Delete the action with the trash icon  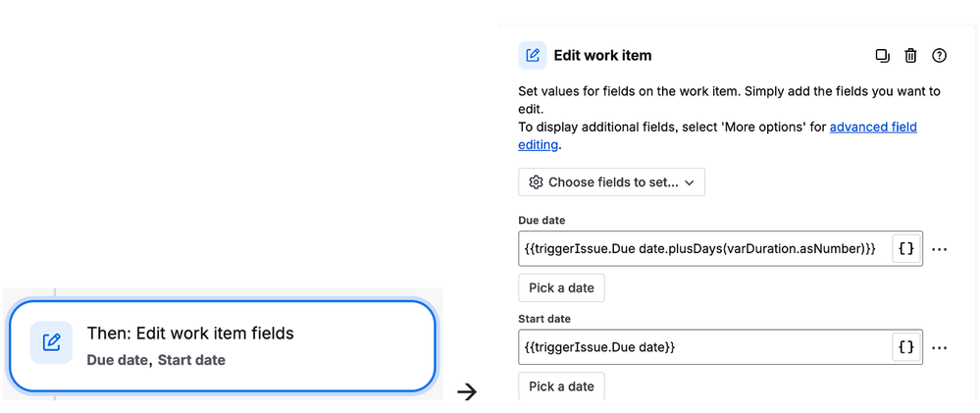[910, 56]
